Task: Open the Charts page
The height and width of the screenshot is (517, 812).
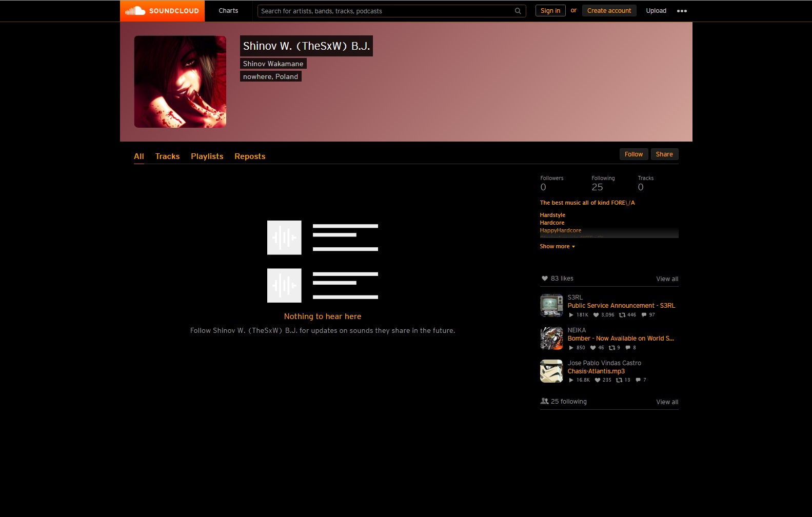Action: point(228,11)
